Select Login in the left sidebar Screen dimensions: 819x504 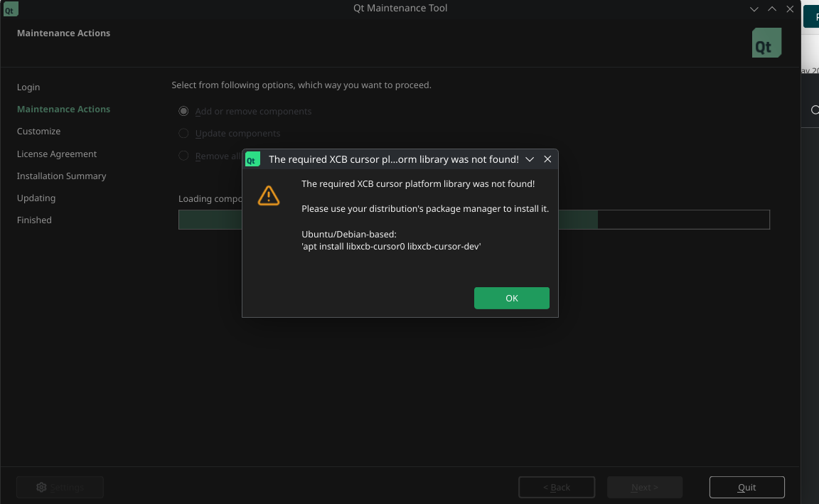pos(28,87)
